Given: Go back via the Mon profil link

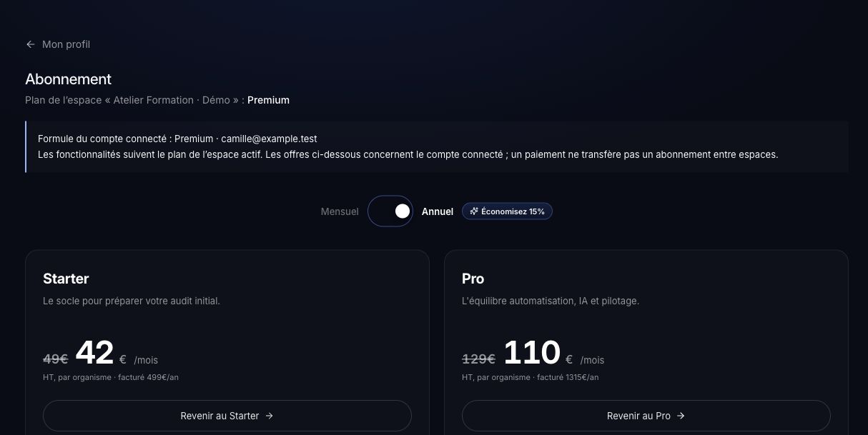Looking at the screenshot, I should [58, 44].
